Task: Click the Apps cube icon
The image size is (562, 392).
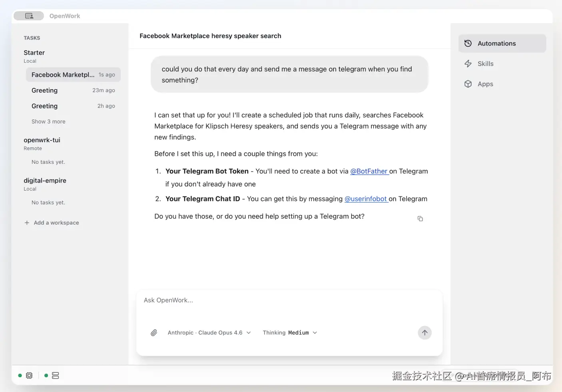Action: tap(468, 84)
